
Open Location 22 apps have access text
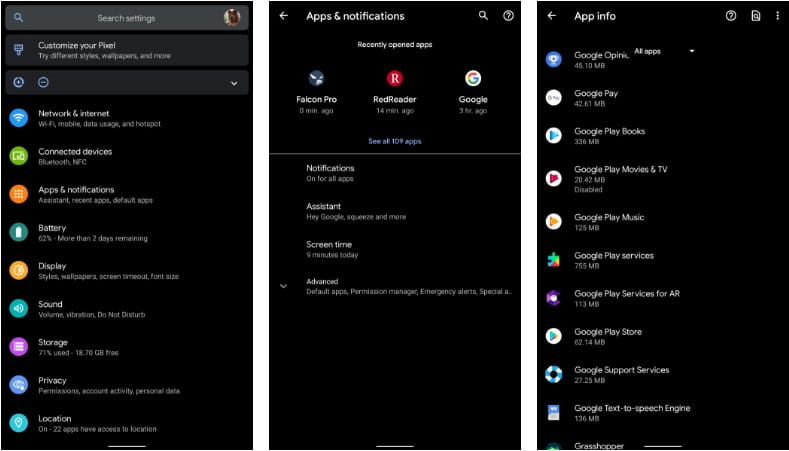[x=97, y=424]
